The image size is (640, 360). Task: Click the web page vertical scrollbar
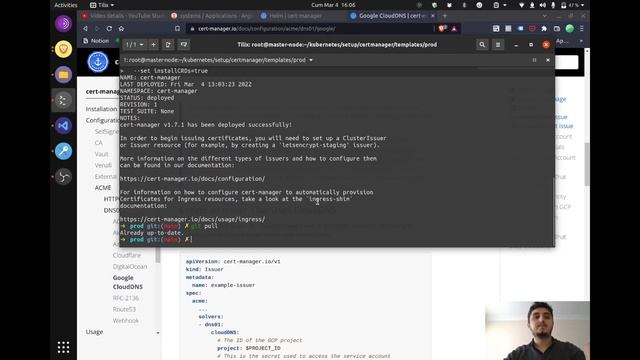587,164
